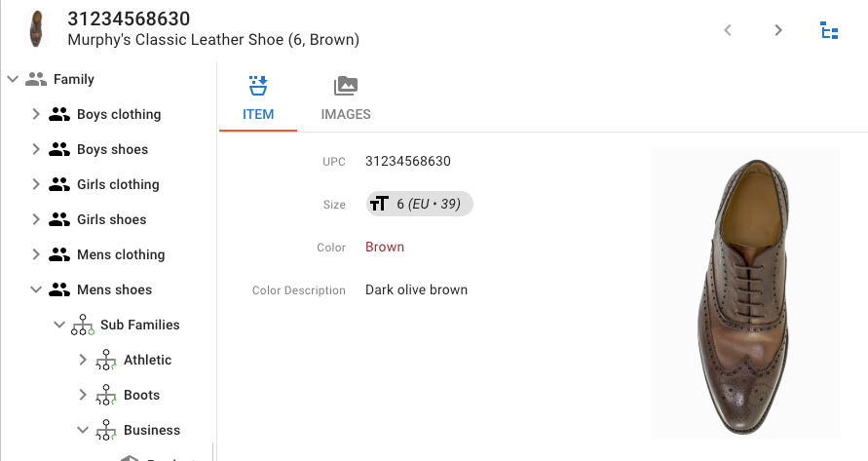Click the shoe thumbnail in header
The image size is (868, 461).
point(37,29)
